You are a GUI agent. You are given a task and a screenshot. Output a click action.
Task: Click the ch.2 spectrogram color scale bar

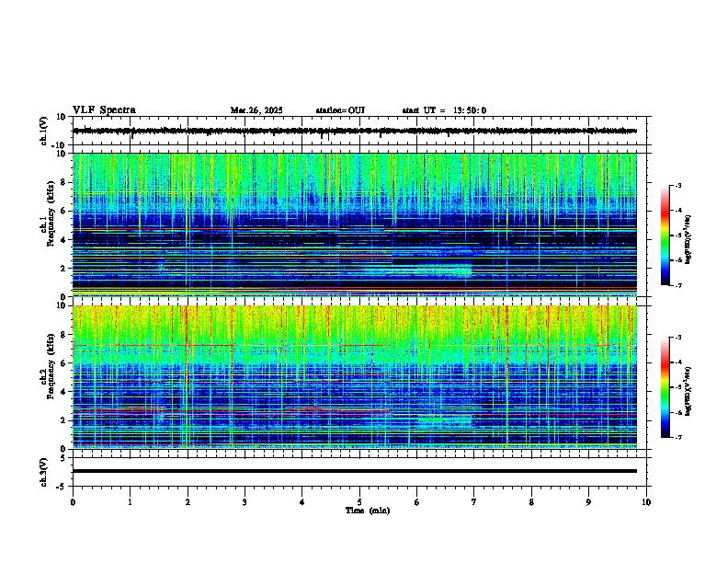[x=665, y=387]
